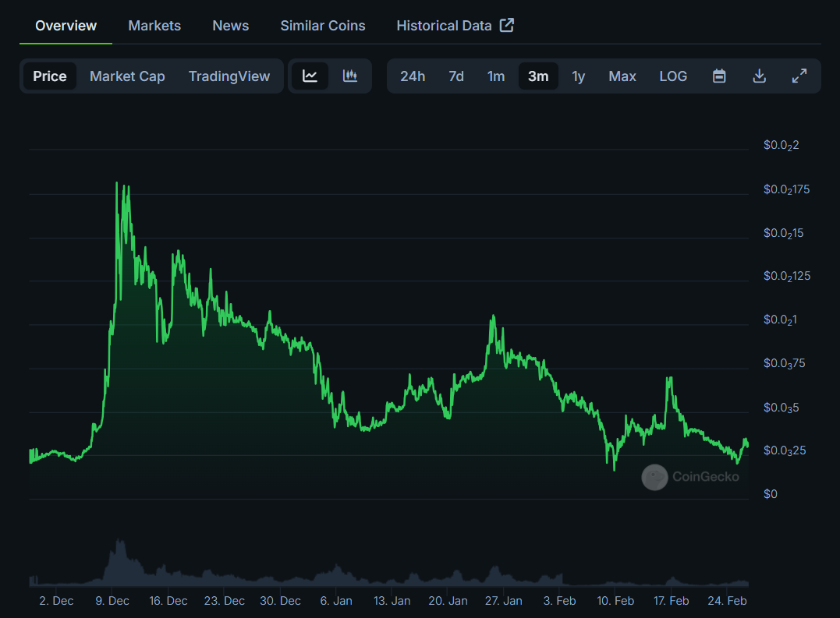The height and width of the screenshot is (618, 840).
Task: Set chart range to 3m
Action: (538, 76)
